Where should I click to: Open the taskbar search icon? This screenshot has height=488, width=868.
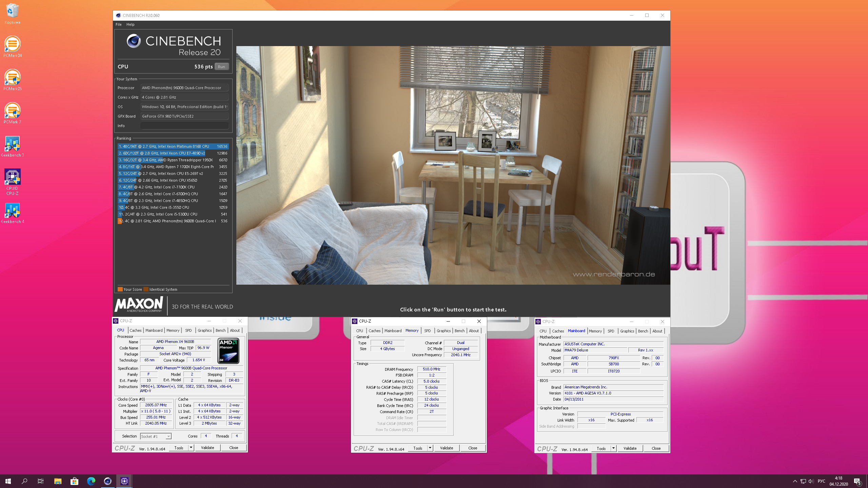[x=24, y=481]
